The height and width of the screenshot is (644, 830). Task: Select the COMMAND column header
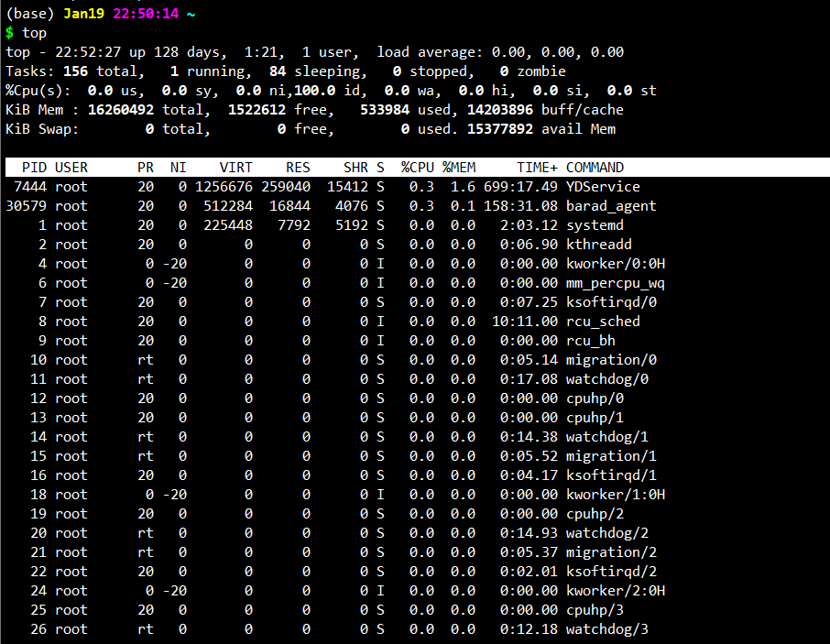[595, 168]
